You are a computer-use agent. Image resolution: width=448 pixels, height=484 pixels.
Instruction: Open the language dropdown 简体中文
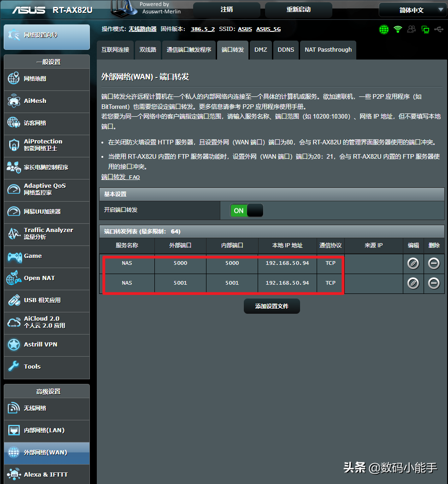point(413,10)
